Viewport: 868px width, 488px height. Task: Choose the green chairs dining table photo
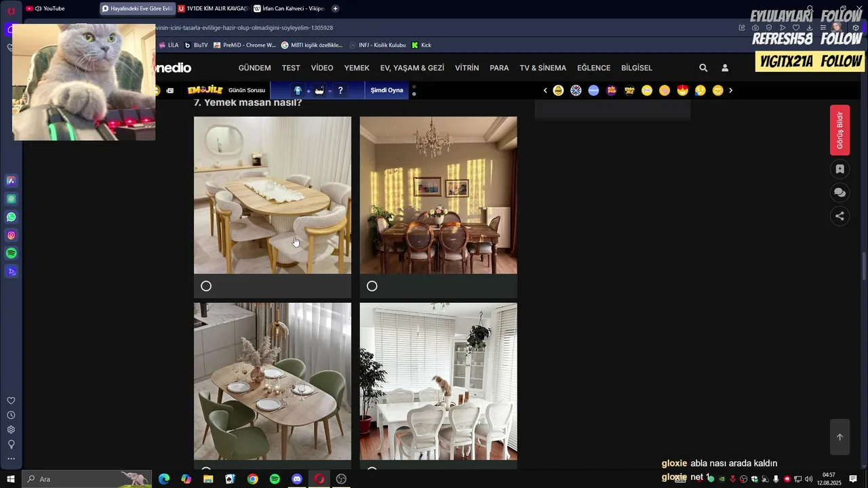point(273,381)
